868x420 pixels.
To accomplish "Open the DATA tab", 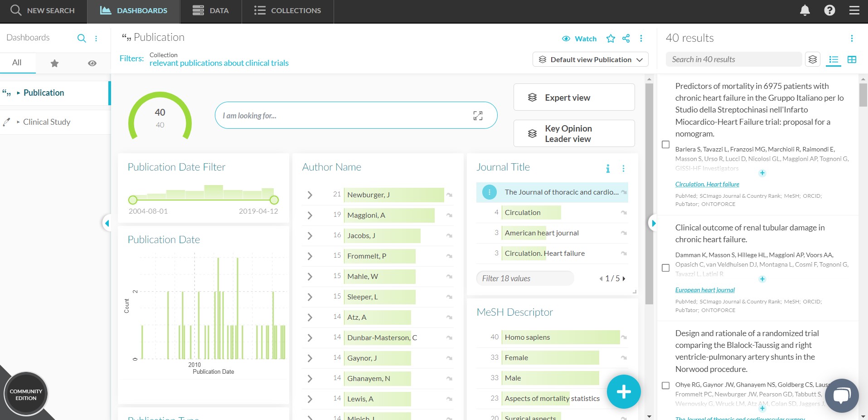I will 211,10.
